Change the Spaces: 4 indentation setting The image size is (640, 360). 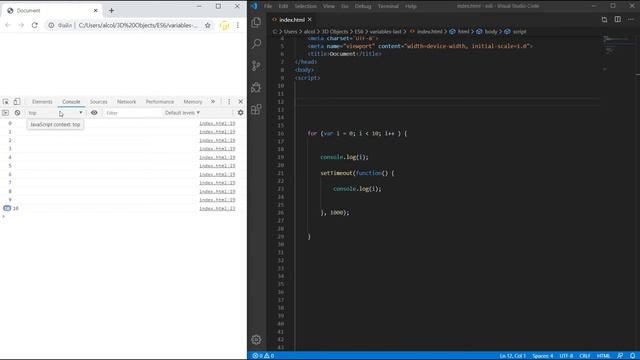click(542, 356)
